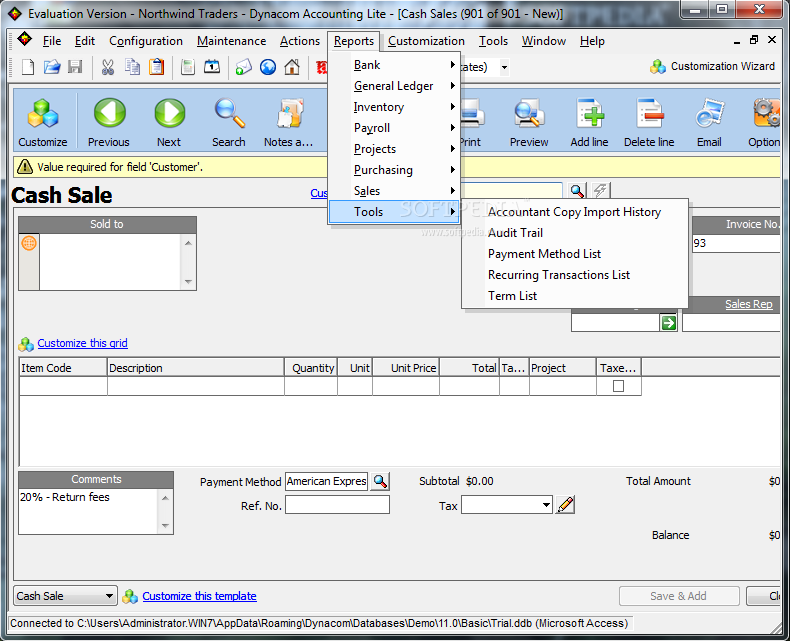This screenshot has height=641, width=790.
Task: Select Audit Trail report
Action: pos(515,233)
